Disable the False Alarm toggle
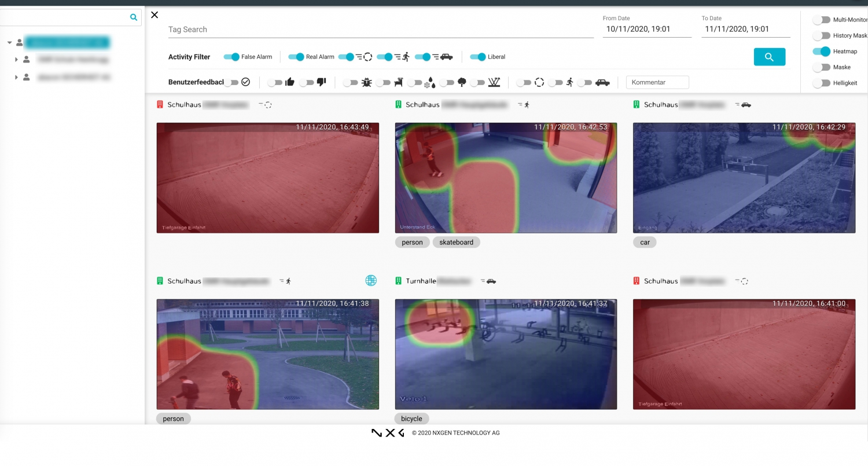Viewport: 868px width, 466px height. click(231, 57)
